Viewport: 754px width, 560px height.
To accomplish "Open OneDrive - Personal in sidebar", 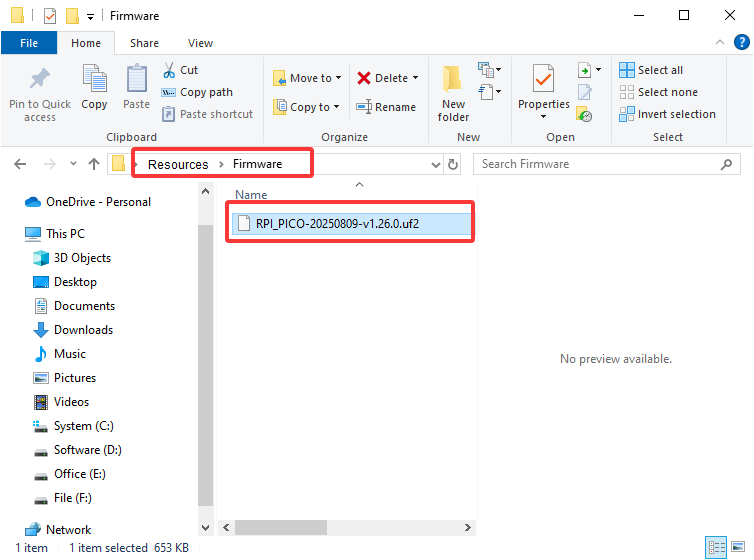I will point(88,202).
